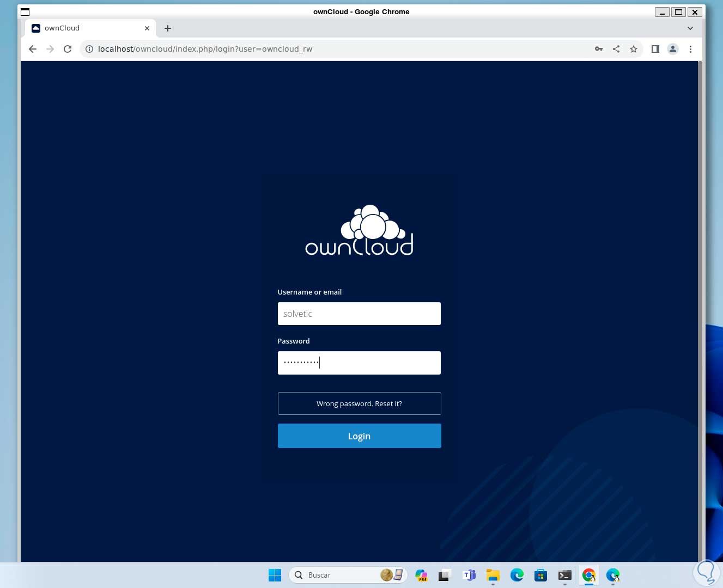The image size is (723, 588).
Task: Open saved passwords key icon
Action: (599, 49)
